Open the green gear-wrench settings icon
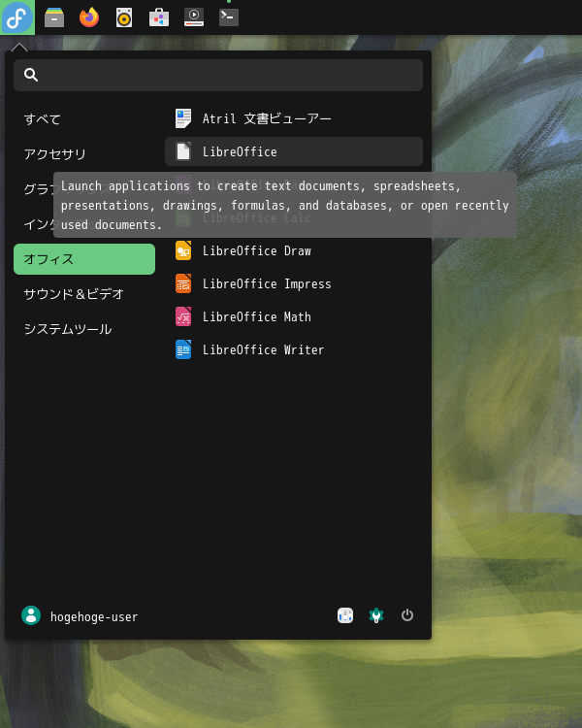582x728 pixels. click(x=376, y=615)
